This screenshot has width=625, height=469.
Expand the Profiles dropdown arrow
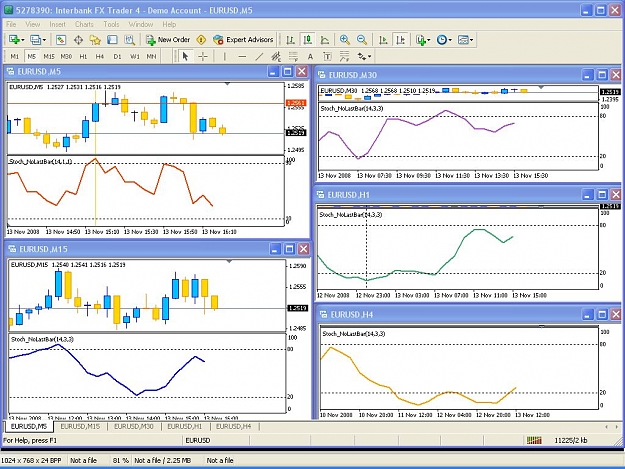[44, 40]
